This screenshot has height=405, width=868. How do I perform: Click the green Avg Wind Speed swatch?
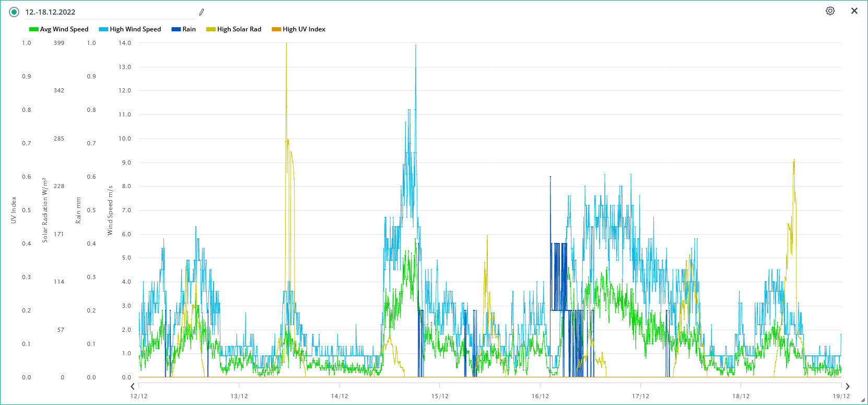pos(33,29)
